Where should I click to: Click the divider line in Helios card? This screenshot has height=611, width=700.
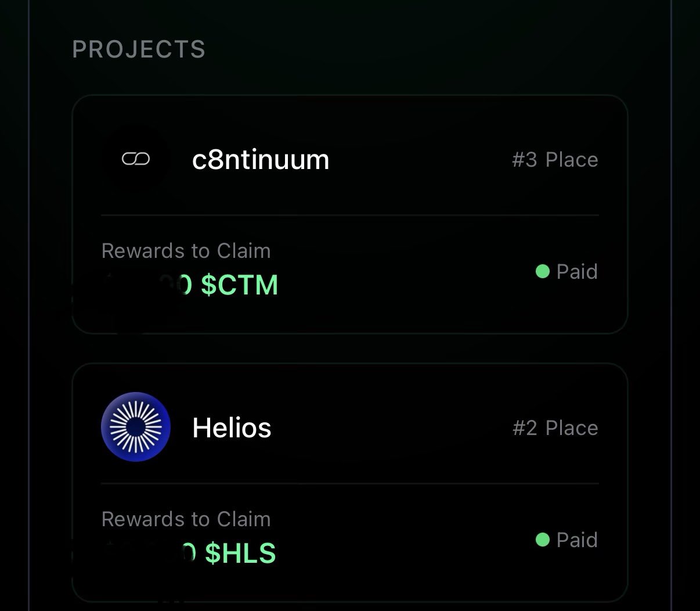coord(350,483)
